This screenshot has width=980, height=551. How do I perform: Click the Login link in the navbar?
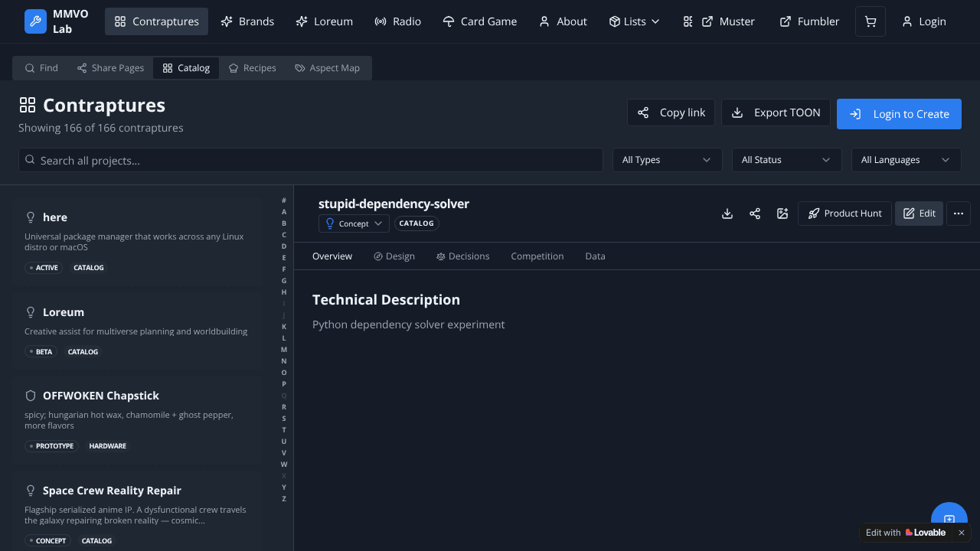point(924,21)
